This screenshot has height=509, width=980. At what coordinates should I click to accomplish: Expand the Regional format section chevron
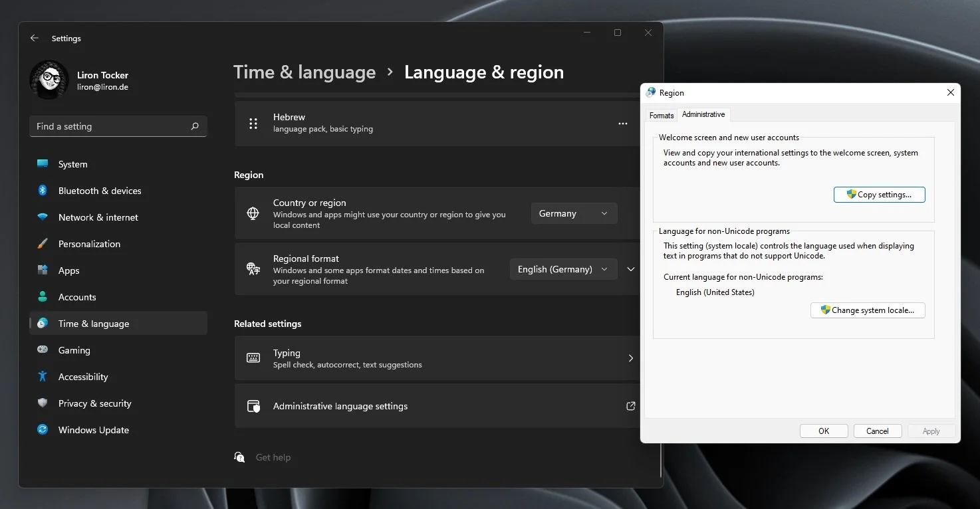(631, 269)
